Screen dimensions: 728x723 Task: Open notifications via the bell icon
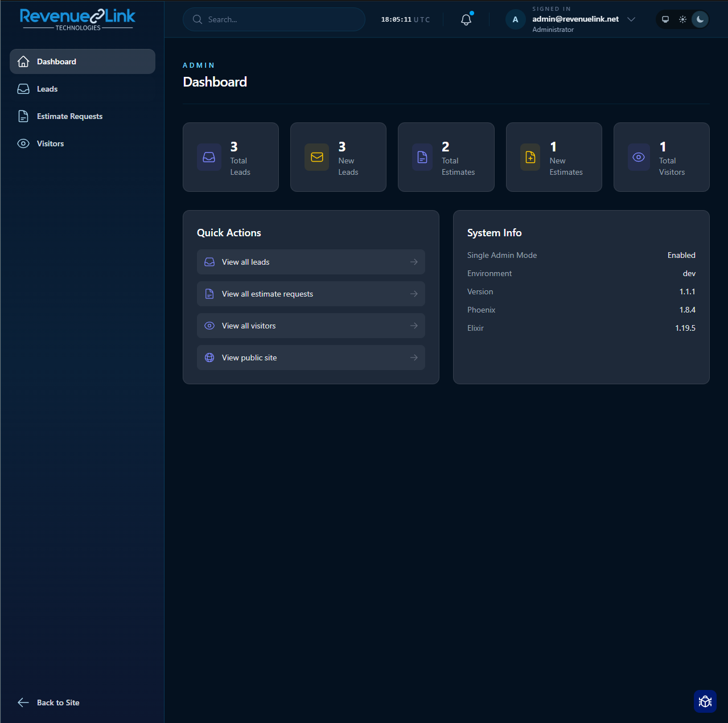pos(466,19)
